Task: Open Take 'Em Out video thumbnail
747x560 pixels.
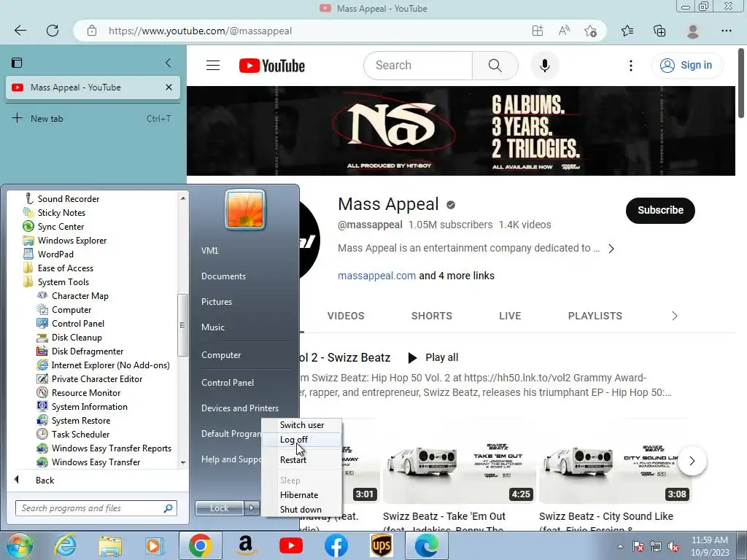Action: click(460, 461)
